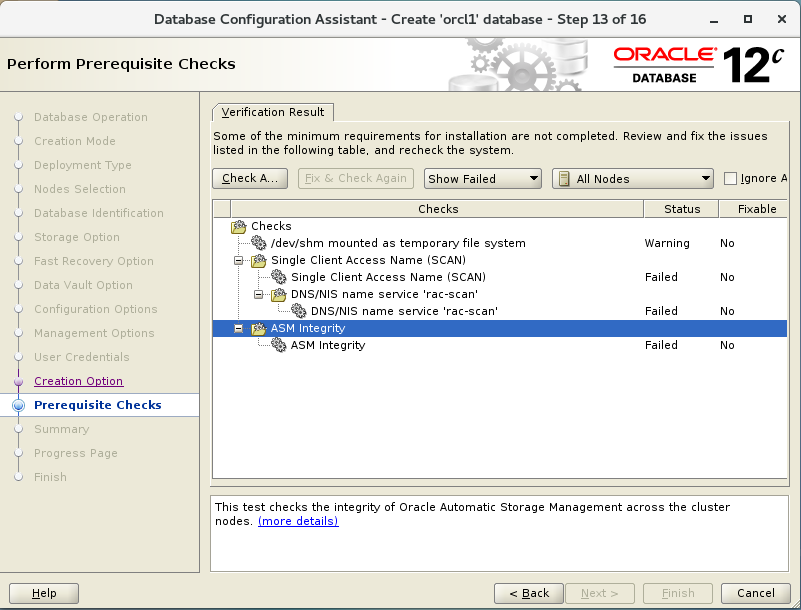Screen dimensions: 801x610
Task: Click the Single Client Access Name folder icon
Action: [x=258, y=261]
